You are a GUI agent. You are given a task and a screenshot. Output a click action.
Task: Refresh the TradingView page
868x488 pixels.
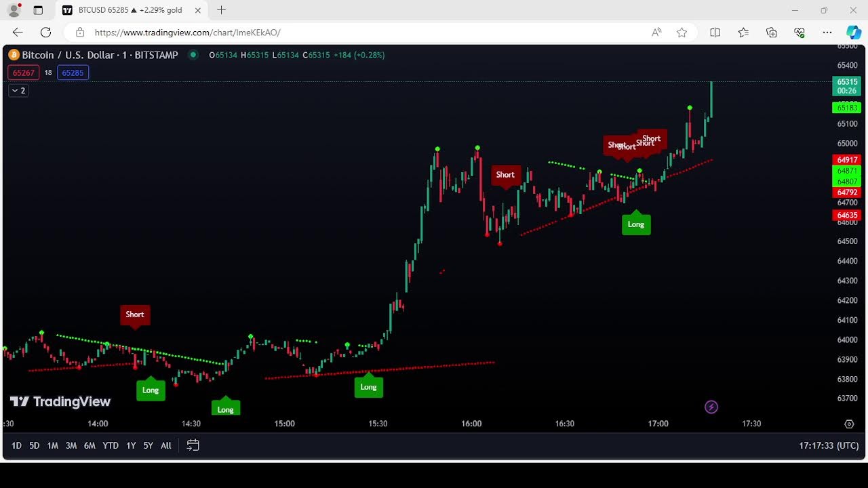(45, 33)
